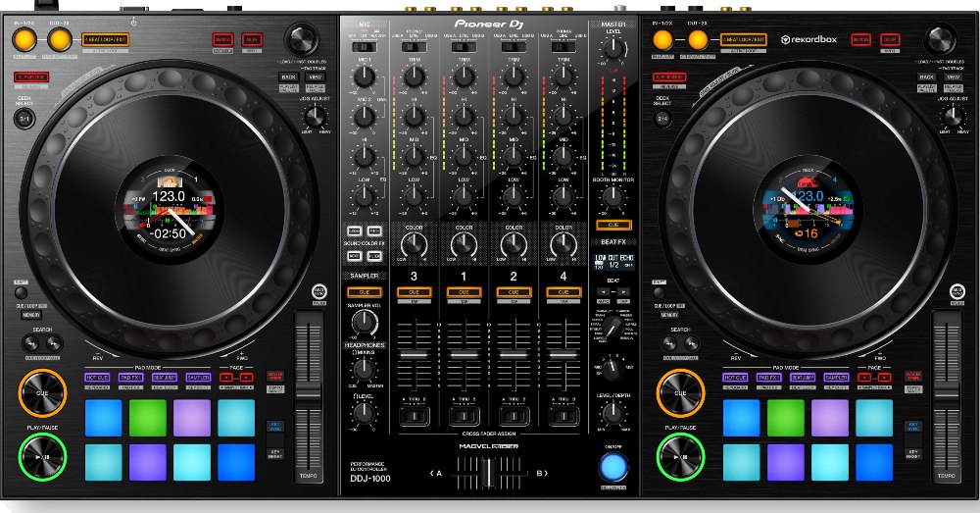Turn Beat FX On/Off with blue button
This screenshot has height=513, width=980.
(613, 466)
